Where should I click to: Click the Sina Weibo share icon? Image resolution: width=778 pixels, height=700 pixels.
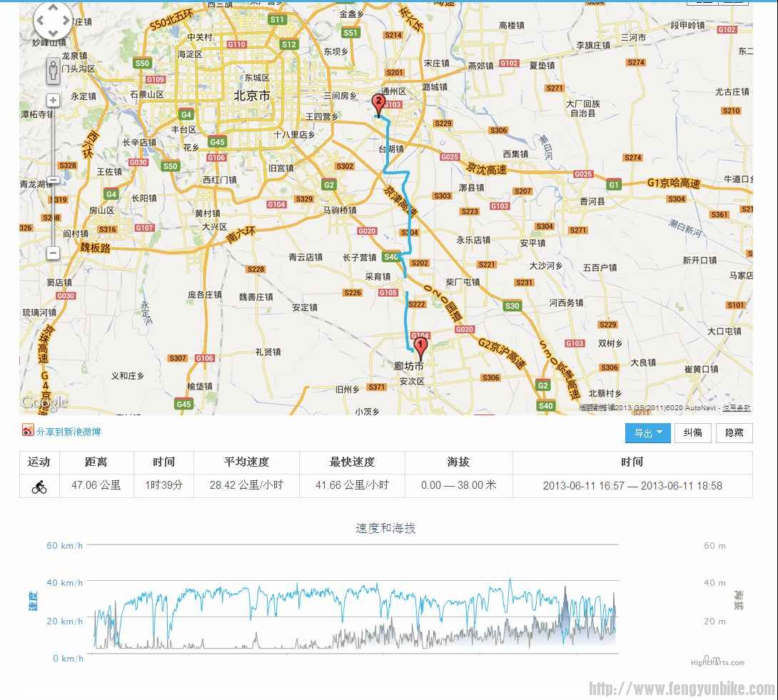click(x=28, y=431)
